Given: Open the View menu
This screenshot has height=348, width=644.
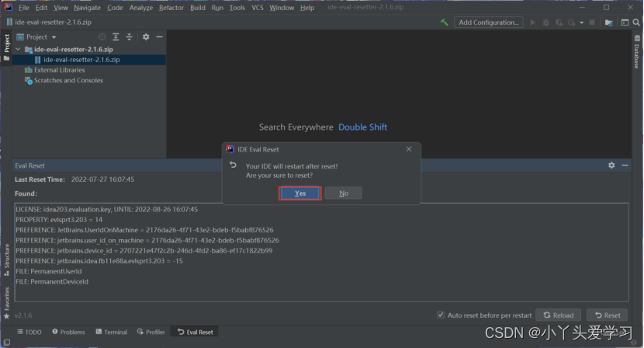Looking at the screenshot, I should [61, 8].
